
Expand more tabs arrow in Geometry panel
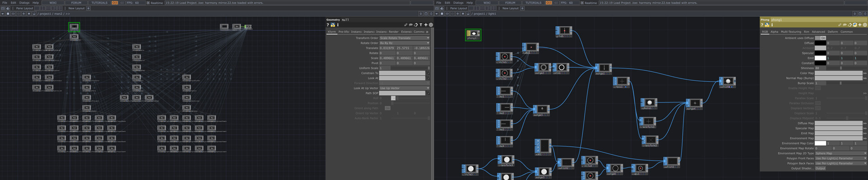(428, 32)
